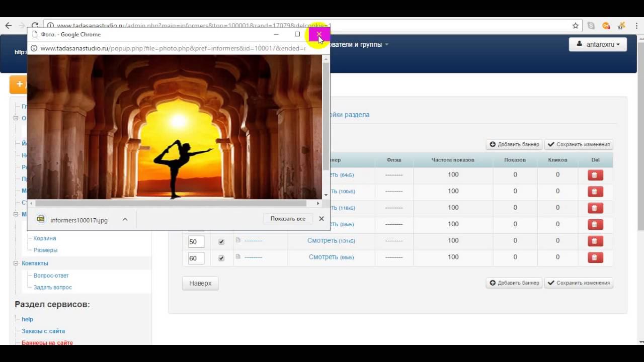The width and height of the screenshot is (644, 362).
Task: Click the first extension icon right of the star
Action: (591, 26)
